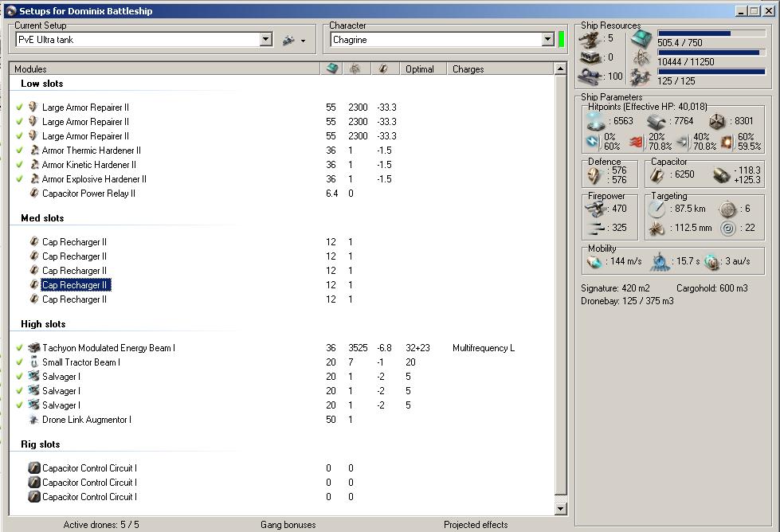This screenshot has height=532, width=780.
Task: Click the turret hardpoints icon showing 5
Action: coord(591,39)
